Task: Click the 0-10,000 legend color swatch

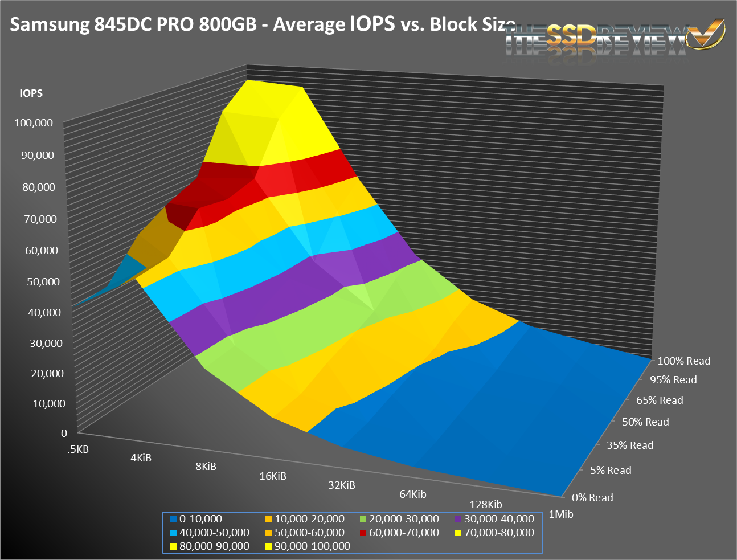Action: 174,519
